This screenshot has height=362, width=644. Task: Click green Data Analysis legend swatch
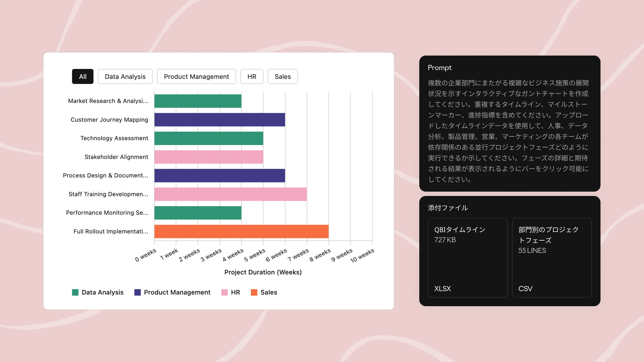(x=75, y=292)
